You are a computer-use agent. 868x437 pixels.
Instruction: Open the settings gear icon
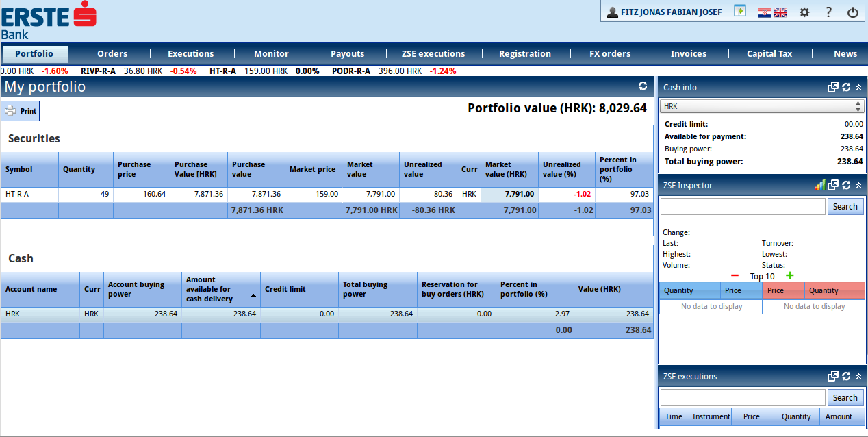[x=804, y=12]
